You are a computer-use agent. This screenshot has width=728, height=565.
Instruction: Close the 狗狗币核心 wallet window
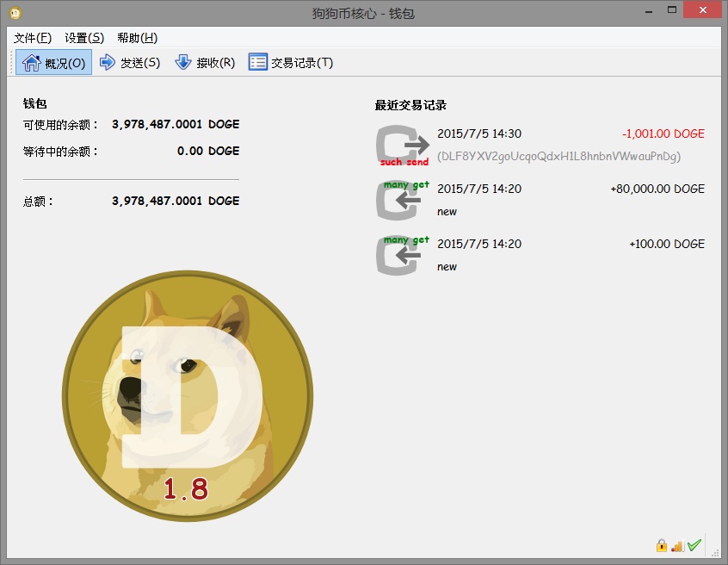pyautogui.click(x=702, y=9)
